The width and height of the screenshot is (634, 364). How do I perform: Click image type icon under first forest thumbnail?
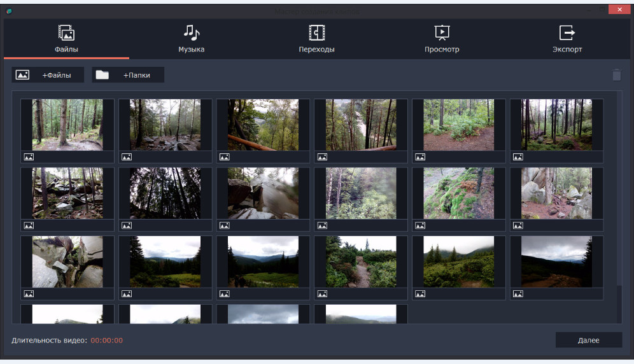[x=29, y=157]
